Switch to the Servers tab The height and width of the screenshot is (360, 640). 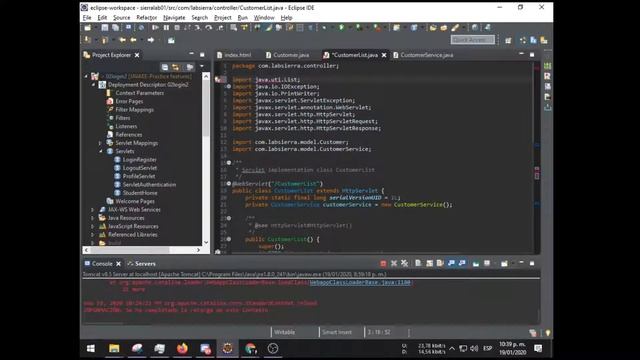click(x=141, y=264)
